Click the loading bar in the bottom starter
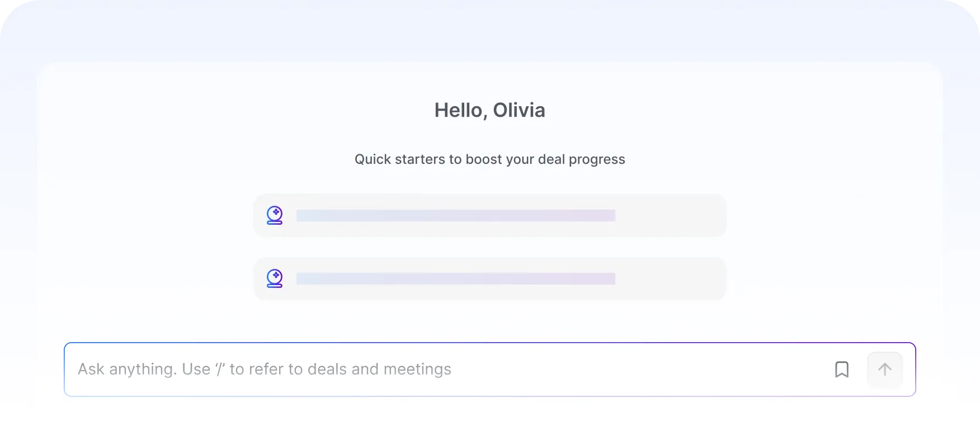 click(456, 278)
